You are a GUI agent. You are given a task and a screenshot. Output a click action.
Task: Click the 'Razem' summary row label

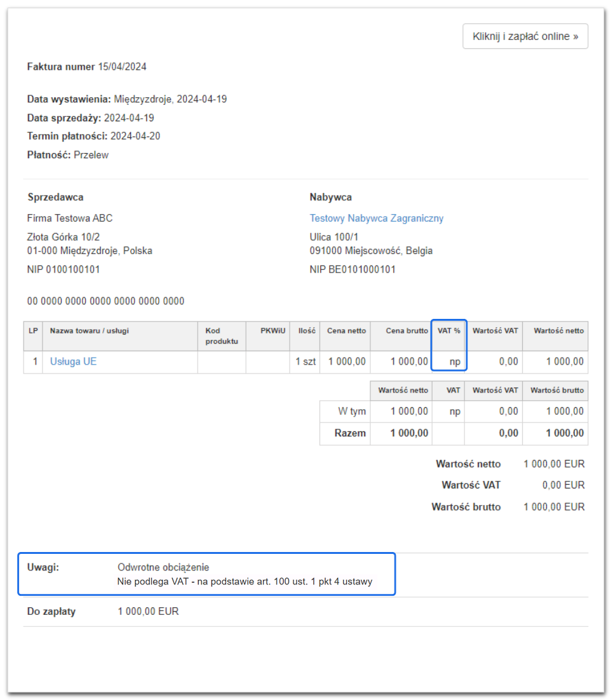point(350,433)
